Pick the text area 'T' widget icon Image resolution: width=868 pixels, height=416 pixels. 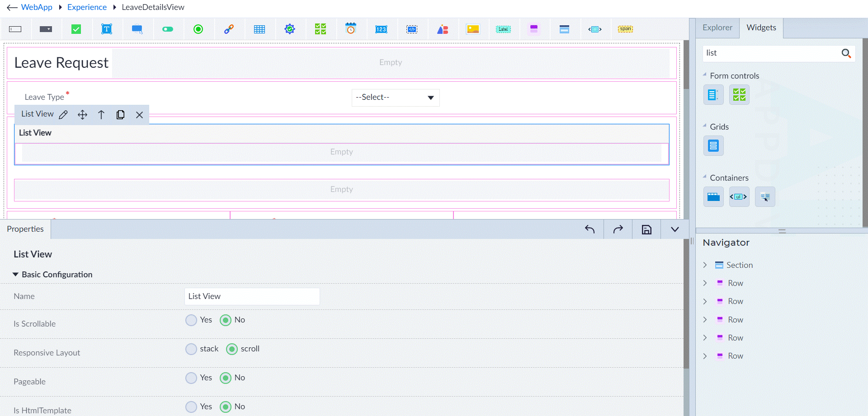coord(107,29)
